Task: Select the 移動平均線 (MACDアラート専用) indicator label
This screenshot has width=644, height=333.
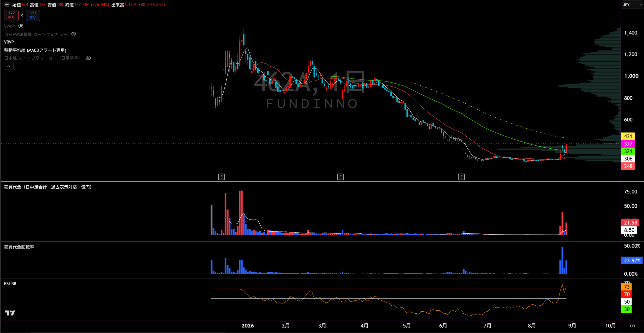Action: tap(35, 50)
